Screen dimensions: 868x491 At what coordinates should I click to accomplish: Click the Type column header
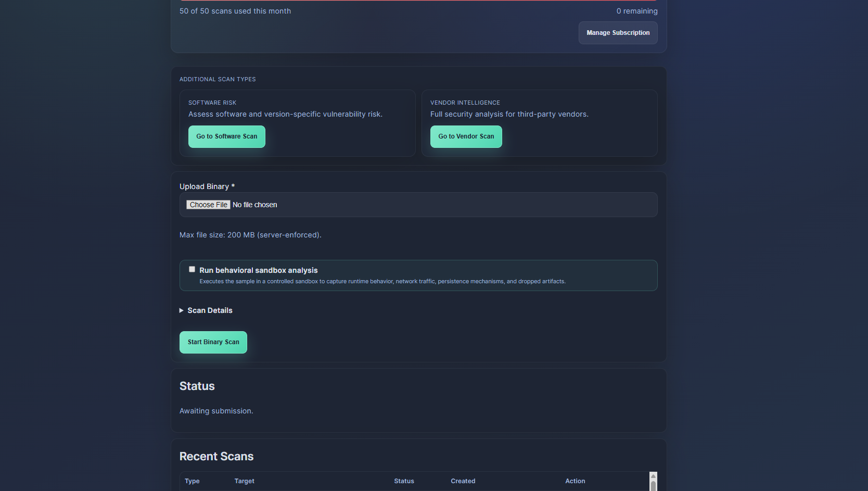point(192,481)
